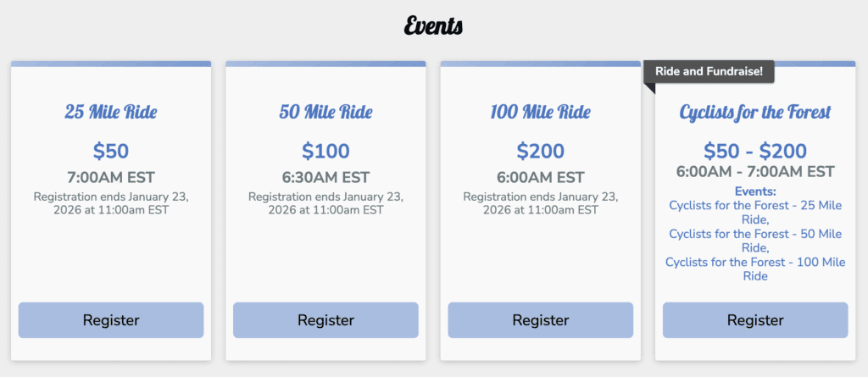Screen dimensions: 868x377
Task: Open Cyclists for the Forest - 25 Mile Ride link
Action: pyautogui.click(x=755, y=213)
